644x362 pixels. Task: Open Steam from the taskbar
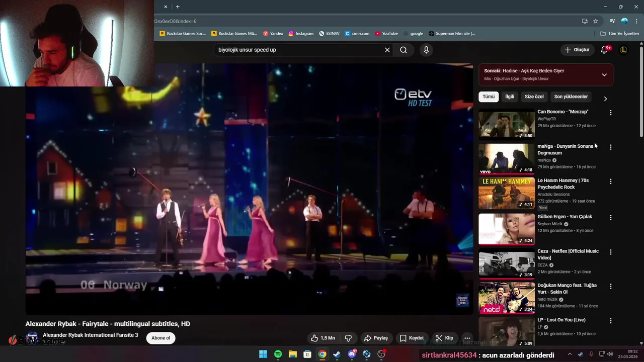(337, 354)
